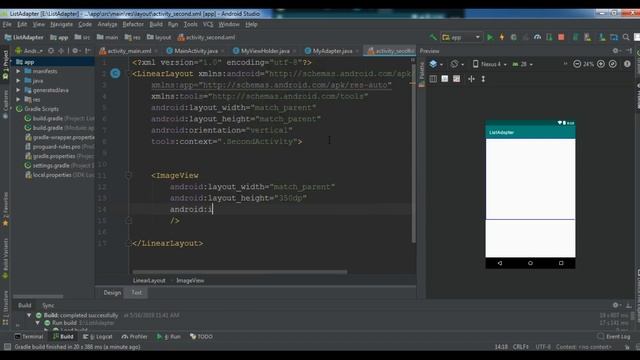Zoom out the layout preview
This screenshot has height=360, width=640.
pos(577,64)
